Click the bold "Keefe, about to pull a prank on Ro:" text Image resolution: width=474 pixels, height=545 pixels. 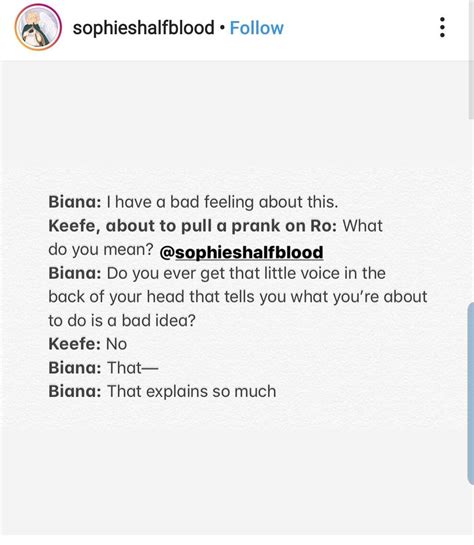193,226
